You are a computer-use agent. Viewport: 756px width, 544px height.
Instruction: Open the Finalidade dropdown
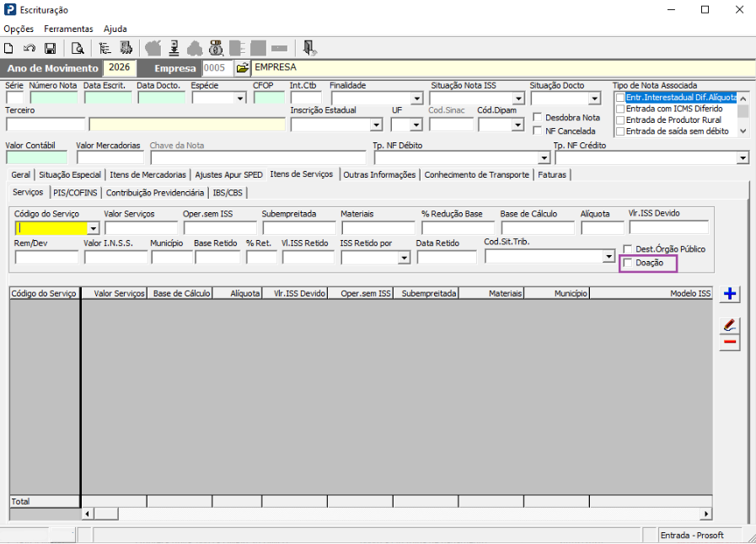(416, 99)
